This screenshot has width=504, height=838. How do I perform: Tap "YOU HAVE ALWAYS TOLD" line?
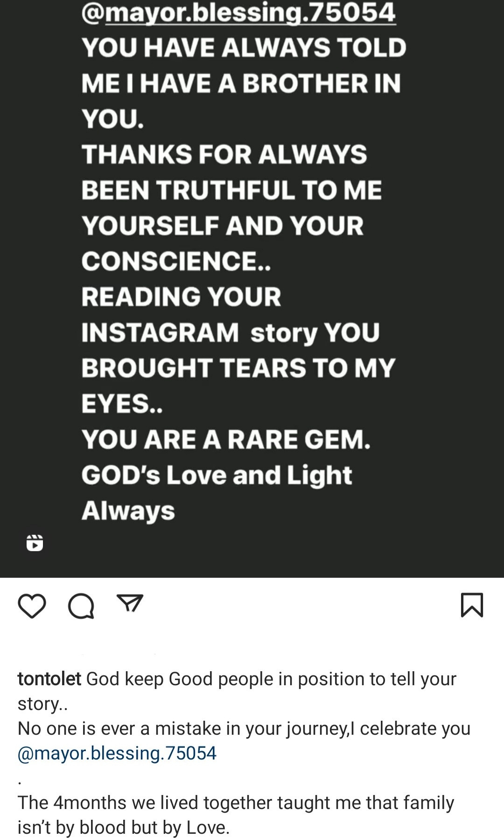click(244, 48)
